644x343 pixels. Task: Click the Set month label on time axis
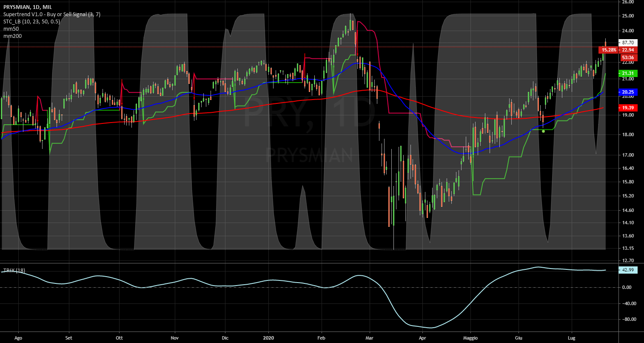(68, 338)
